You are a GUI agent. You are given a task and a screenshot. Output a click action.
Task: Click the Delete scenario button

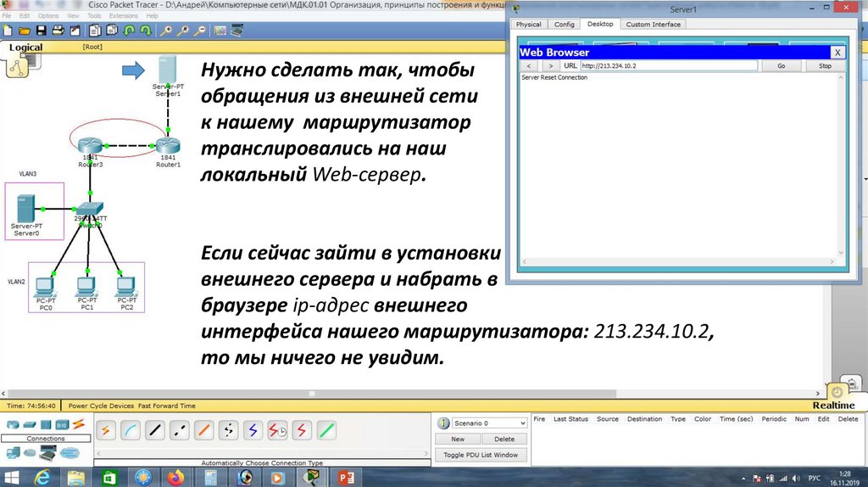(x=504, y=439)
